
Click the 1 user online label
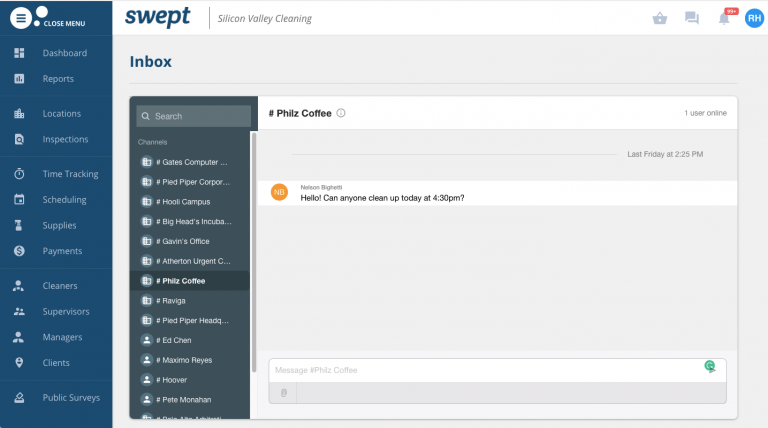(x=705, y=113)
